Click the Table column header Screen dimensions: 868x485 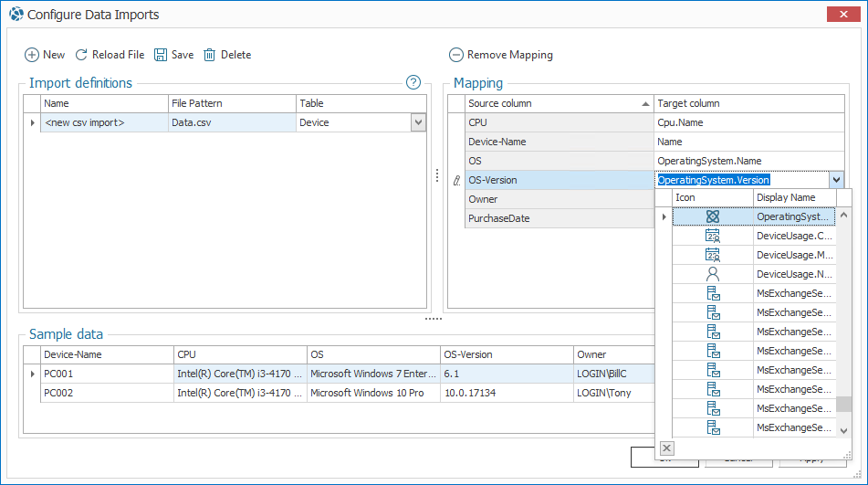pyautogui.click(x=361, y=103)
